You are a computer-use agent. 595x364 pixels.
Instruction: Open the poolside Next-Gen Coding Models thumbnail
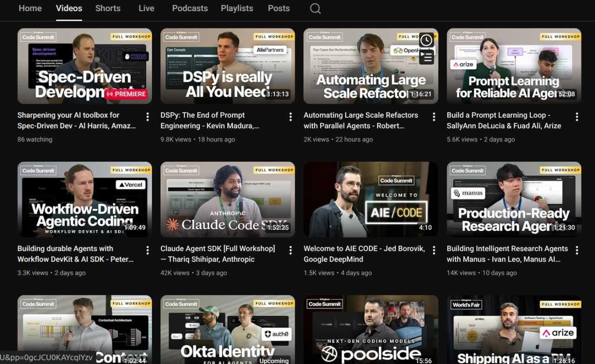370,329
